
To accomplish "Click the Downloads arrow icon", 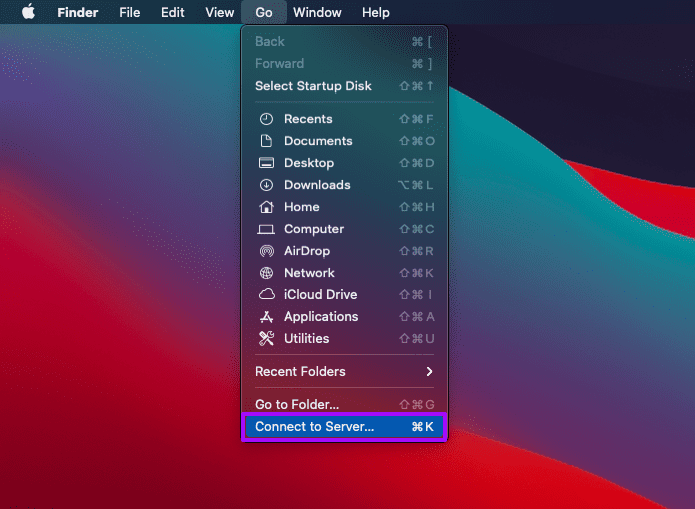I will (x=266, y=185).
